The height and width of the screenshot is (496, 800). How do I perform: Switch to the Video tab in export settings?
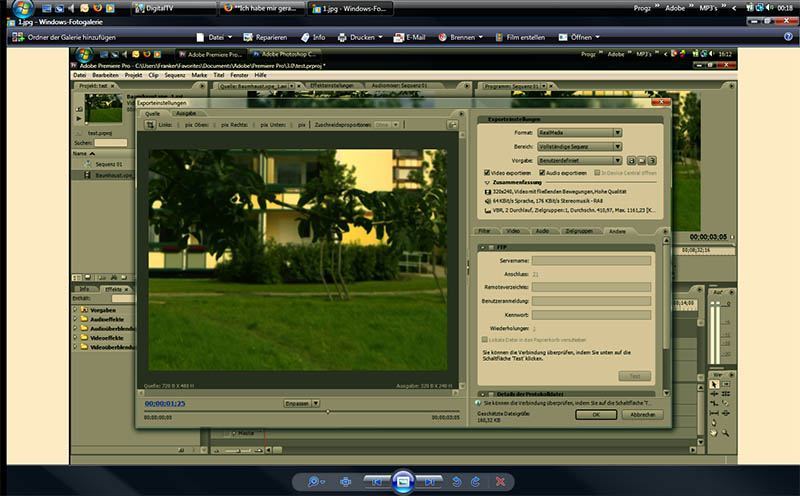tap(513, 231)
